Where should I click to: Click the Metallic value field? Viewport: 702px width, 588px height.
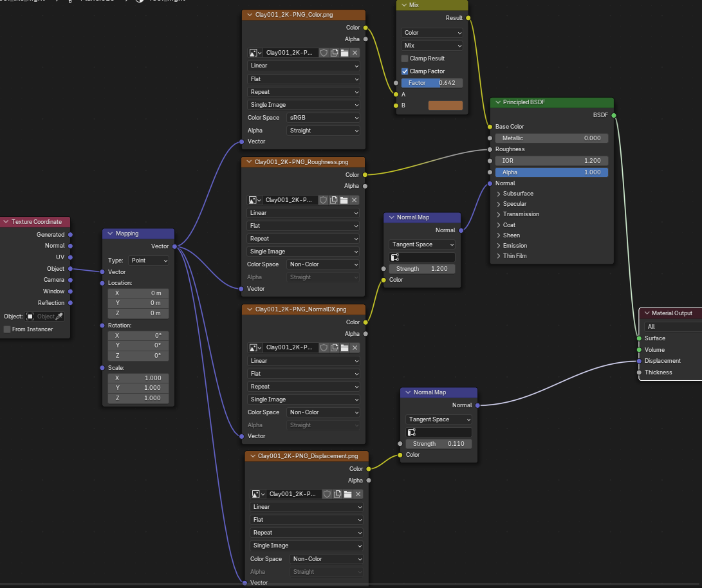click(x=551, y=138)
